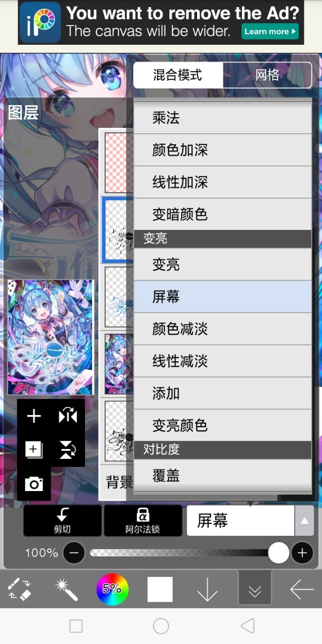Choose 颜色减淡 blend mode

pyautogui.click(x=223, y=329)
